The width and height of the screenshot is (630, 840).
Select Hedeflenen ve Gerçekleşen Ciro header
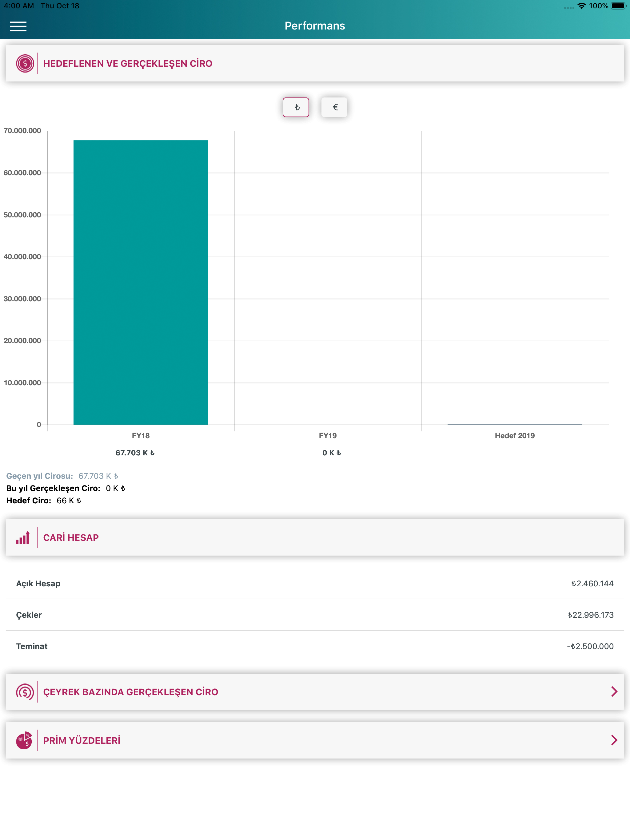(315, 63)
